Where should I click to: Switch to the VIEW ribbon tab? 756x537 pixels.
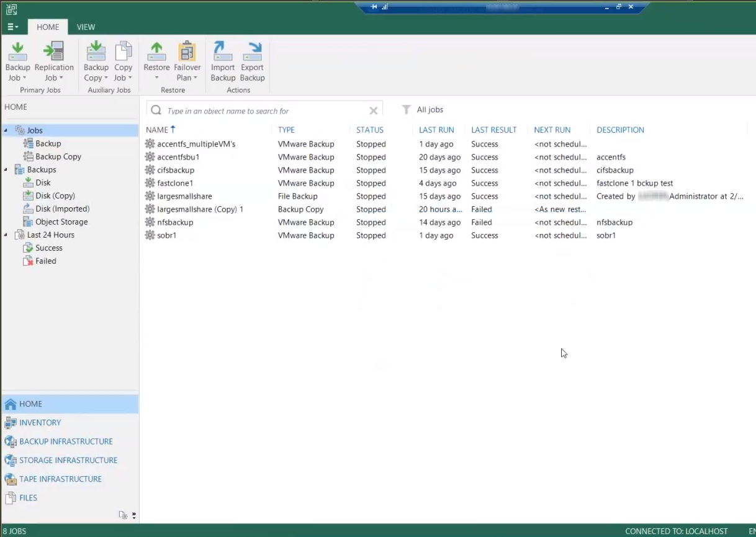[86, 27]
